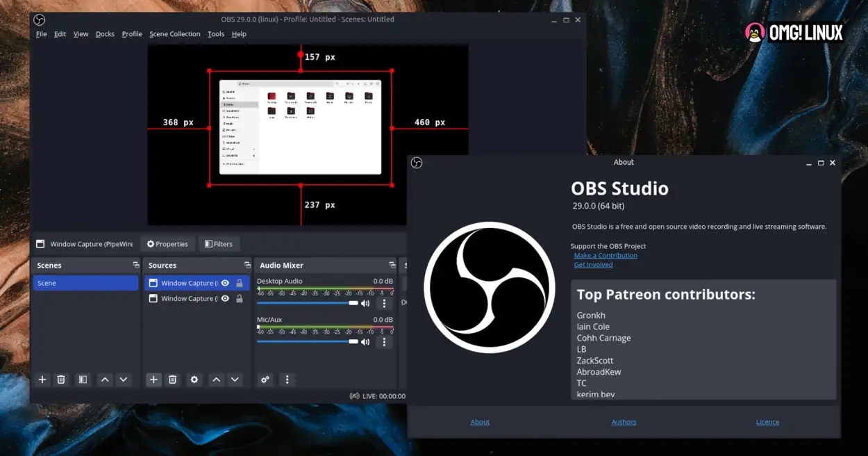Add a new scene with the plus icon
This screenshot has height=456, width=868.
pos(42,380)
